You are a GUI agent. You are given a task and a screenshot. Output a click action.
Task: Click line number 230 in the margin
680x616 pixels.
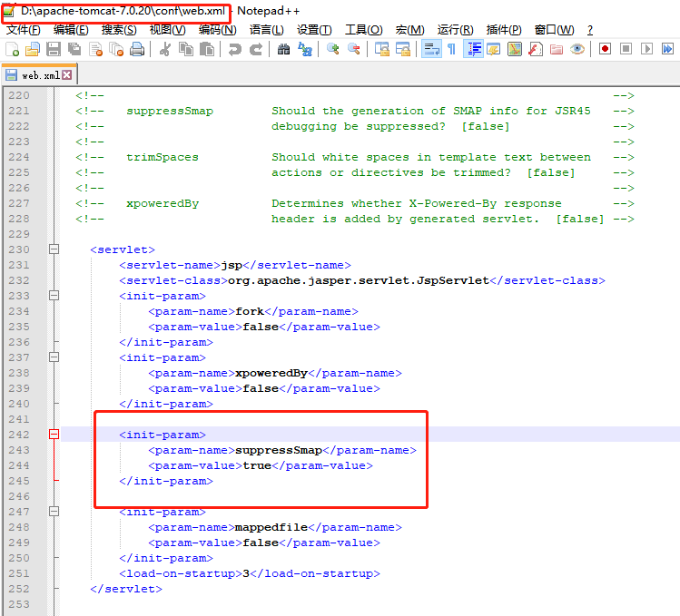pos(19,249)
